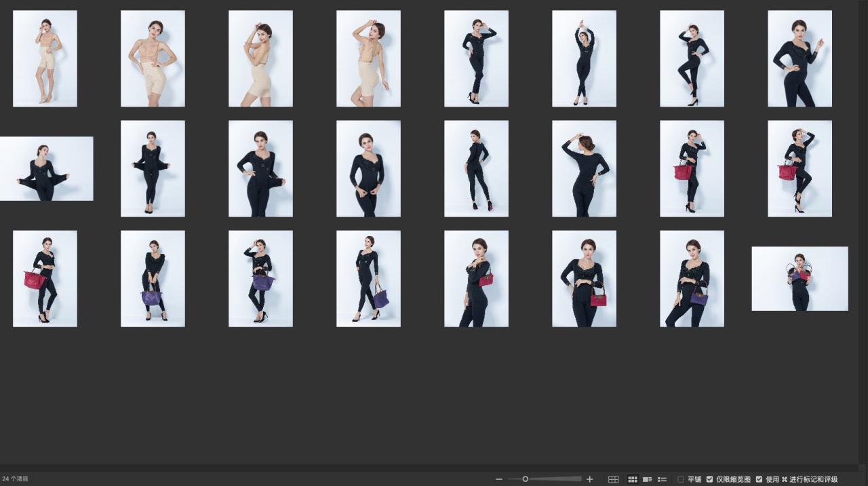Toggle the 仅限缩览图 checkbox
The height and width of the screenshot is (486, 868).
click(710, 479)
